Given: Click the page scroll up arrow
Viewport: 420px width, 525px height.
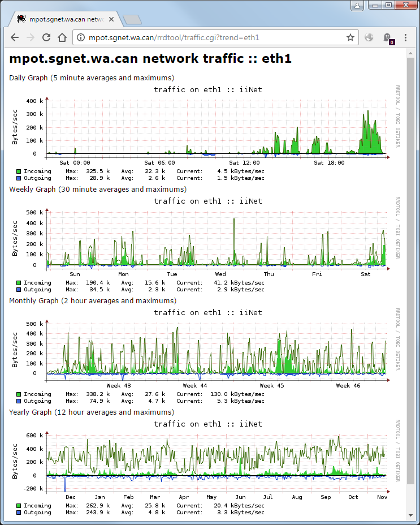Looking at the screenshot, I should [410, 53].
